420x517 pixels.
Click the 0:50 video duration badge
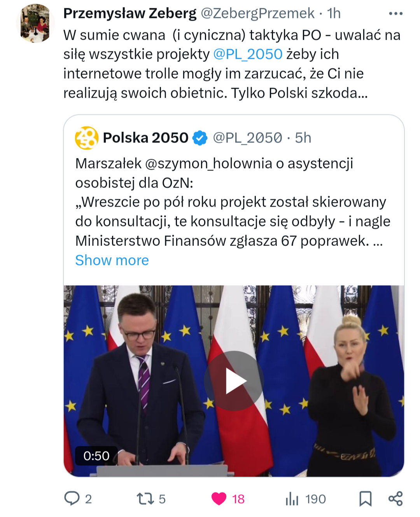pyautogui.click(x=96, y=456)
